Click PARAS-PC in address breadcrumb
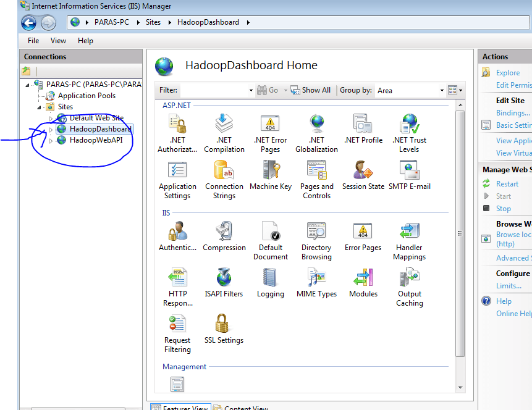This screenshot has width=532, height=410. tap(112, 22)
